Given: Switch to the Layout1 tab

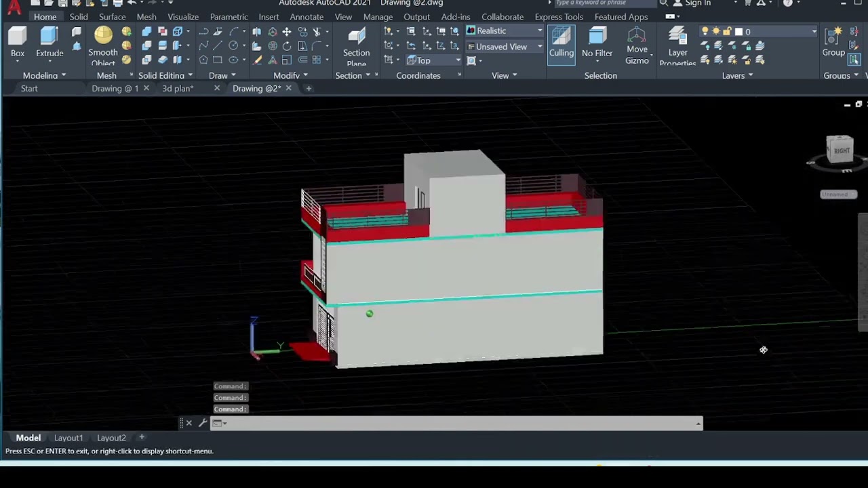Looking at the screenshot, I should click(68, 438).
